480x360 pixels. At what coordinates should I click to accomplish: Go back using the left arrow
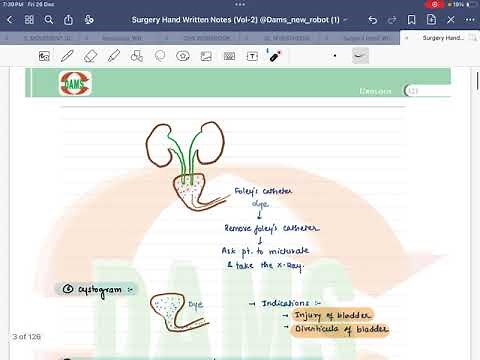(10, 20)
